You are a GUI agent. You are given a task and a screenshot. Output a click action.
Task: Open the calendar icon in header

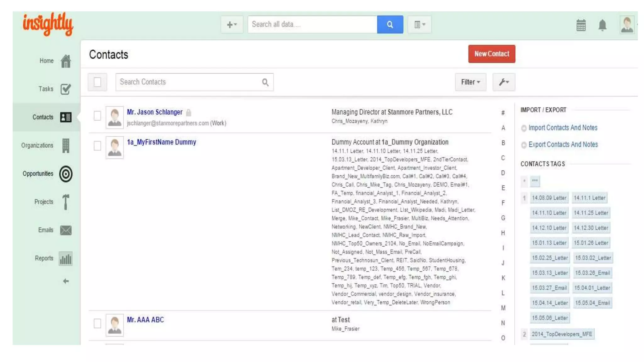(x=581, y=25)
